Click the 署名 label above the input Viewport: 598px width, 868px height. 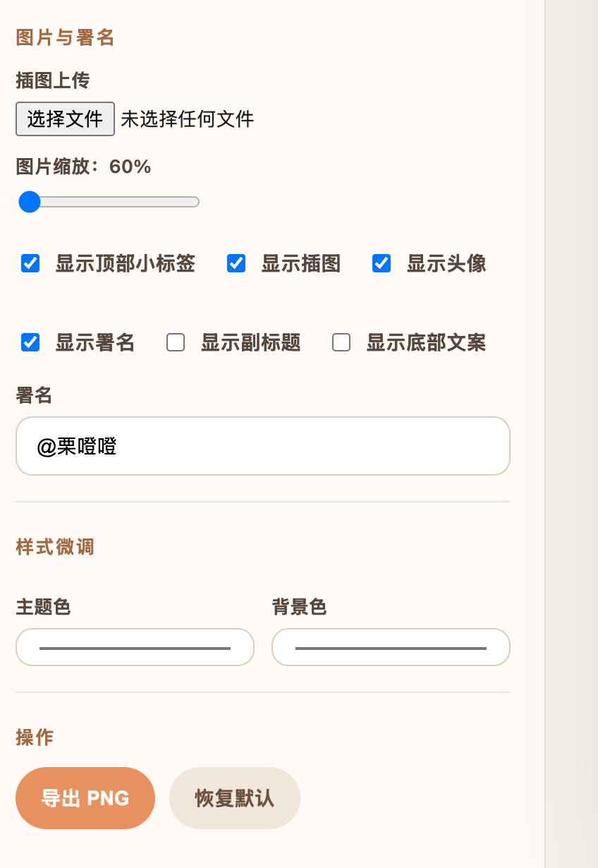click(34, 395)
